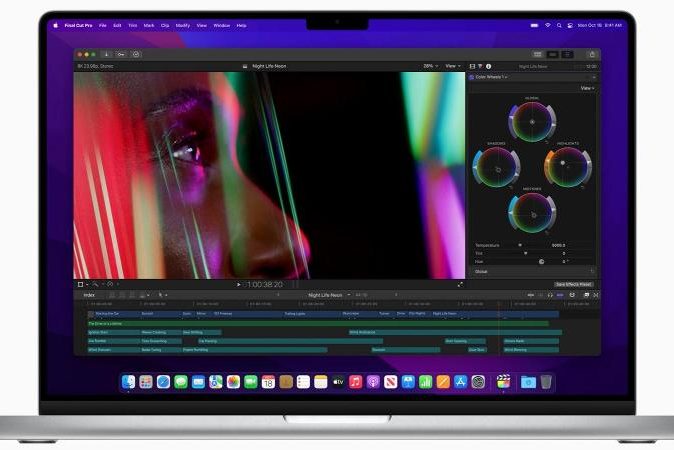Click the Wi-Fi status icon
674x450 pixels.
(548, 25)
